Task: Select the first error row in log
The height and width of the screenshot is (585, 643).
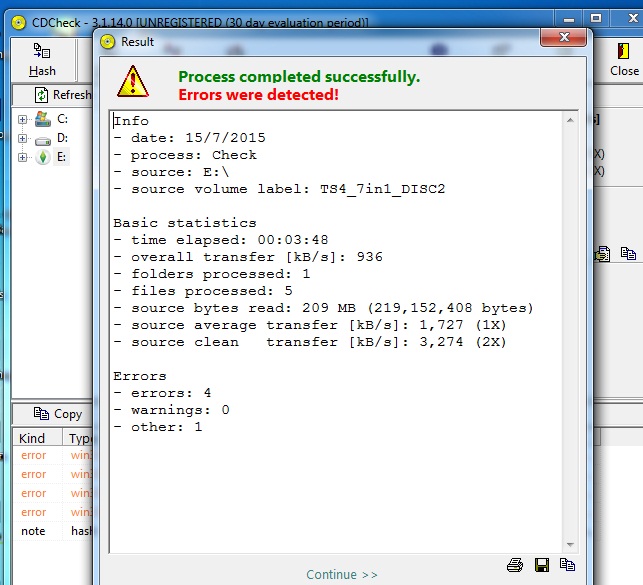Action: click(x=34, y=455)
